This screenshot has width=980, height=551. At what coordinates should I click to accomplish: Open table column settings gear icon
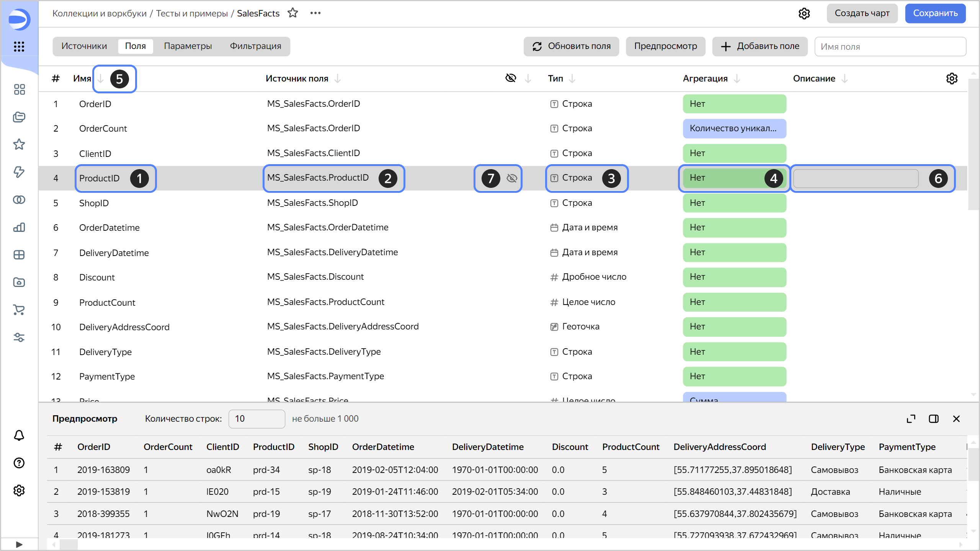(x=952, y=78)
